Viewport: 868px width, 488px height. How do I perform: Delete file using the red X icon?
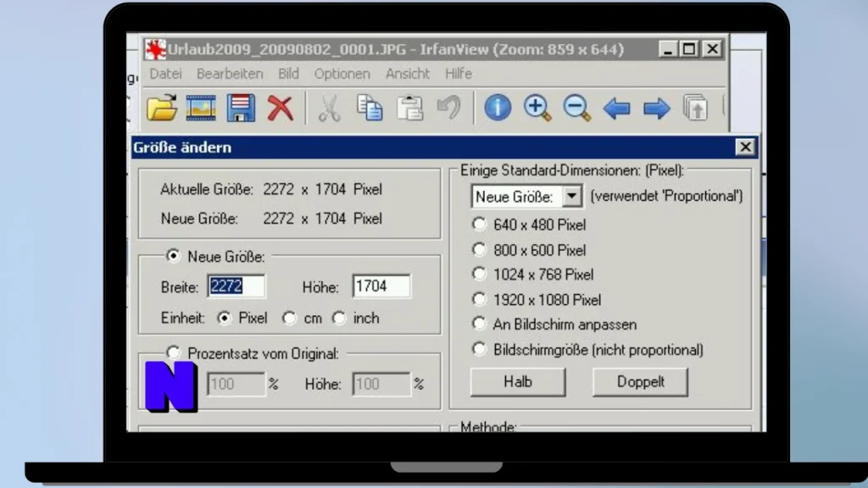click(x=280, y=108)
